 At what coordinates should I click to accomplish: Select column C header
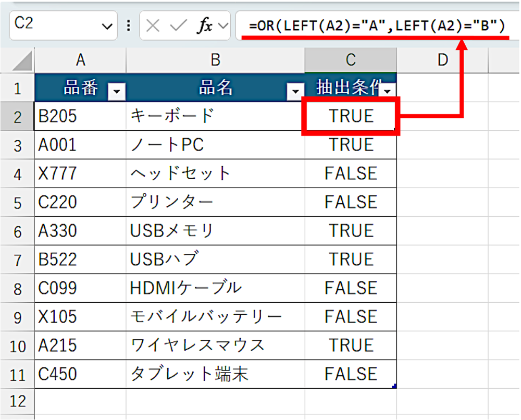tap(351, 60)
